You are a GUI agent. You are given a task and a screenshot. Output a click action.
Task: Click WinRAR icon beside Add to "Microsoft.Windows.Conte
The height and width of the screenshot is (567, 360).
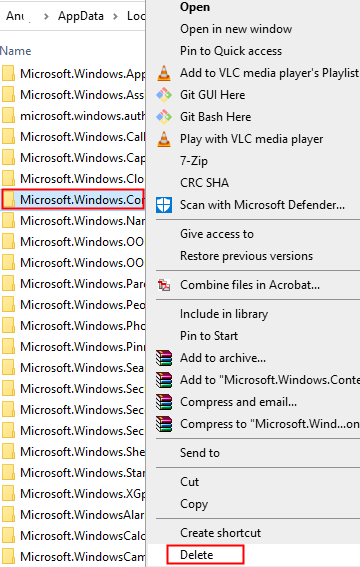(164, 380)
